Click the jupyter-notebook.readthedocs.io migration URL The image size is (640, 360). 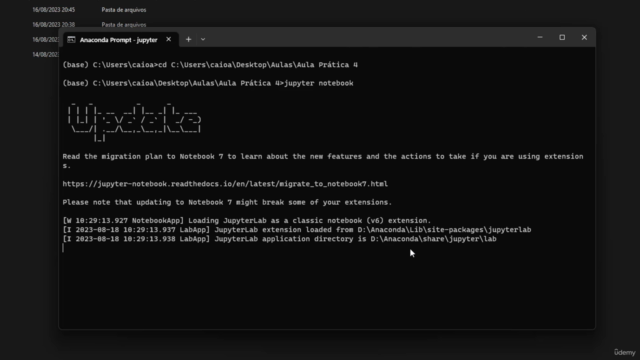225,184
